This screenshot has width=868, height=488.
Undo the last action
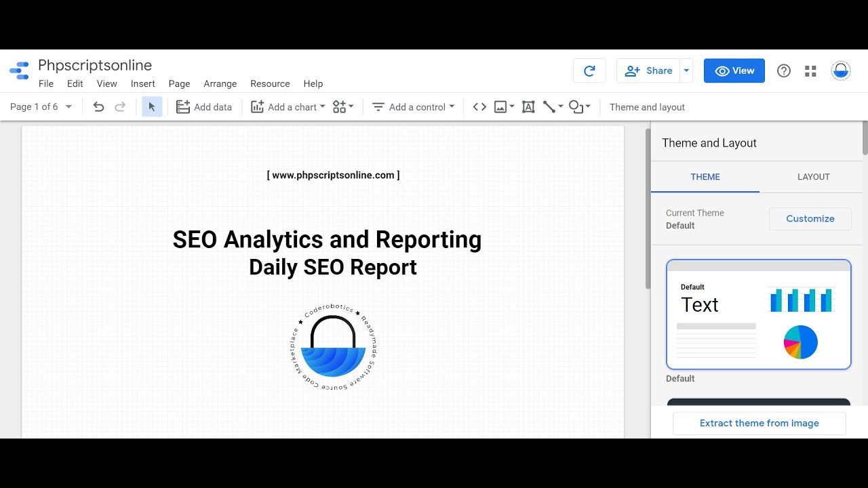click(x=98, y=106)
